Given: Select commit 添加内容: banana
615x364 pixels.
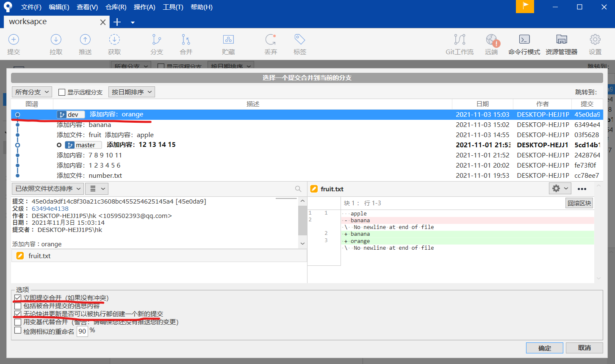Looking at the screenshot, I should point(307,125).
